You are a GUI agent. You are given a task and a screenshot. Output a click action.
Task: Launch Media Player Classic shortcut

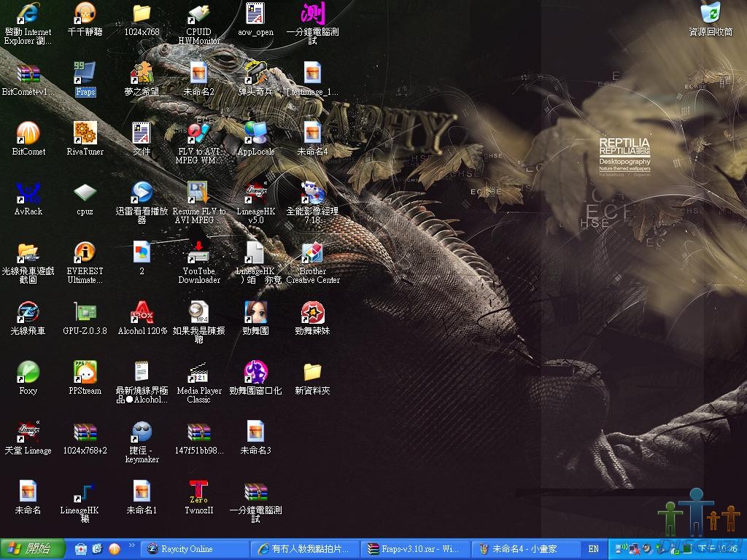coord(198,372)
